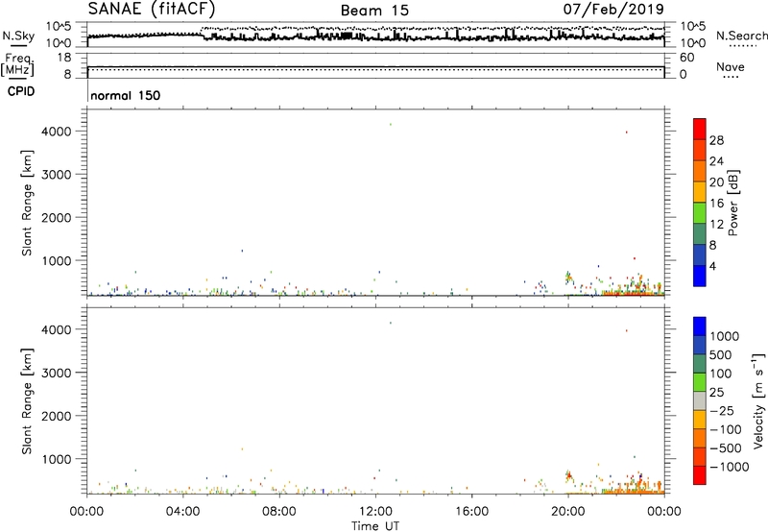Click the '16:00' time tick label
The height and width of the screenshot is (532, 768).
point(471,512)
